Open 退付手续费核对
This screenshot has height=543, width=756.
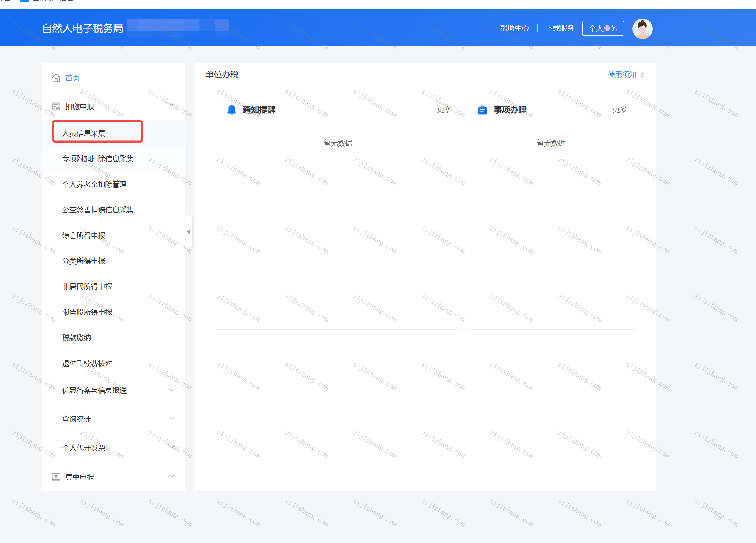tap(87, 363)
